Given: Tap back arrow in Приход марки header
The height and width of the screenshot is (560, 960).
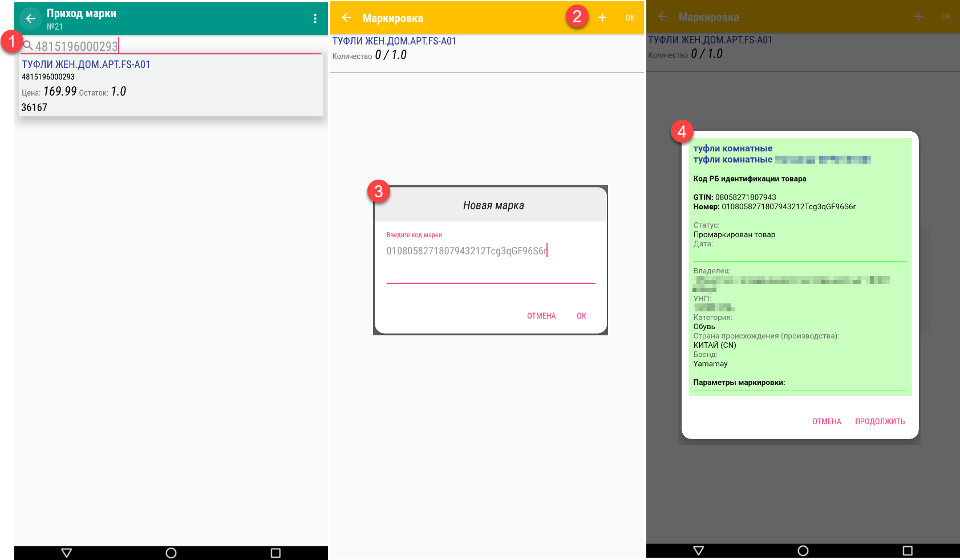Looking at the screenshot, I should tap(31, 19).
